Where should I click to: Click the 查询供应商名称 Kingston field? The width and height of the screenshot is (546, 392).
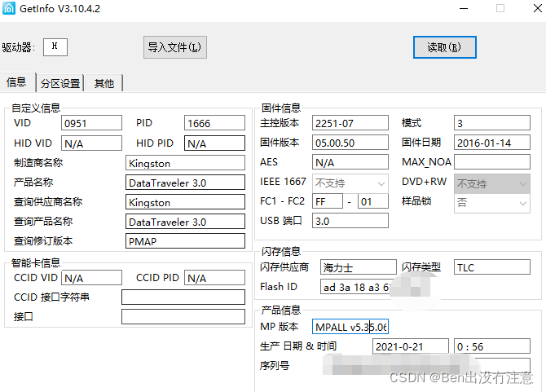[x=185, y=202]
